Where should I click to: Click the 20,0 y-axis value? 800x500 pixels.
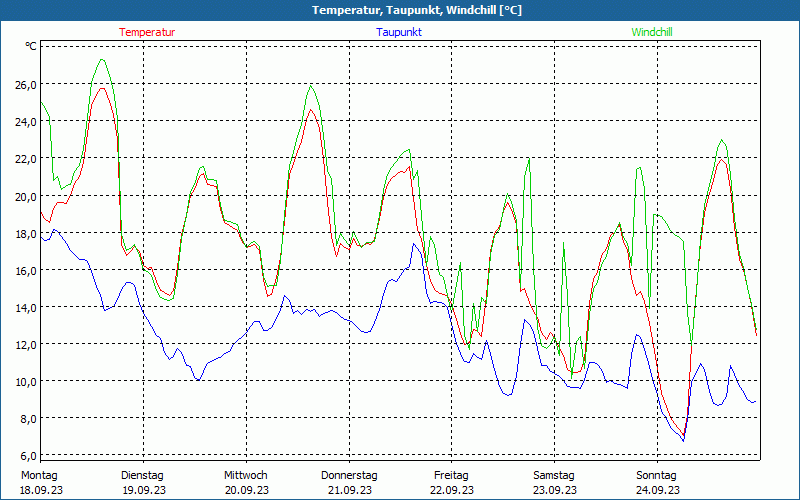[26, 196]
